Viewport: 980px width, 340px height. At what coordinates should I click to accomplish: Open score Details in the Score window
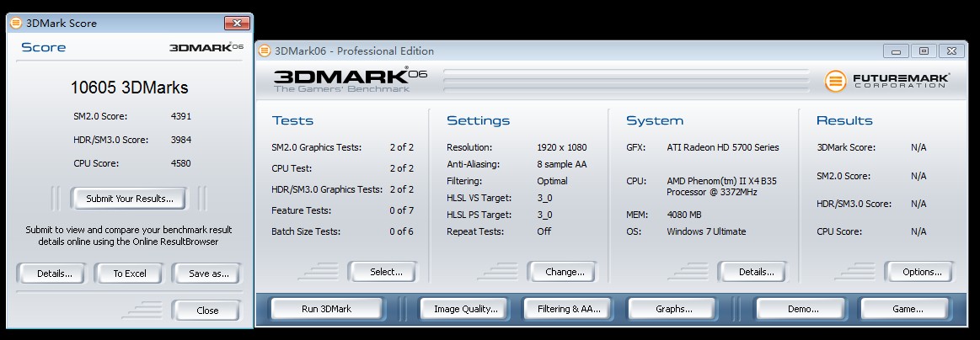(55, 274)
